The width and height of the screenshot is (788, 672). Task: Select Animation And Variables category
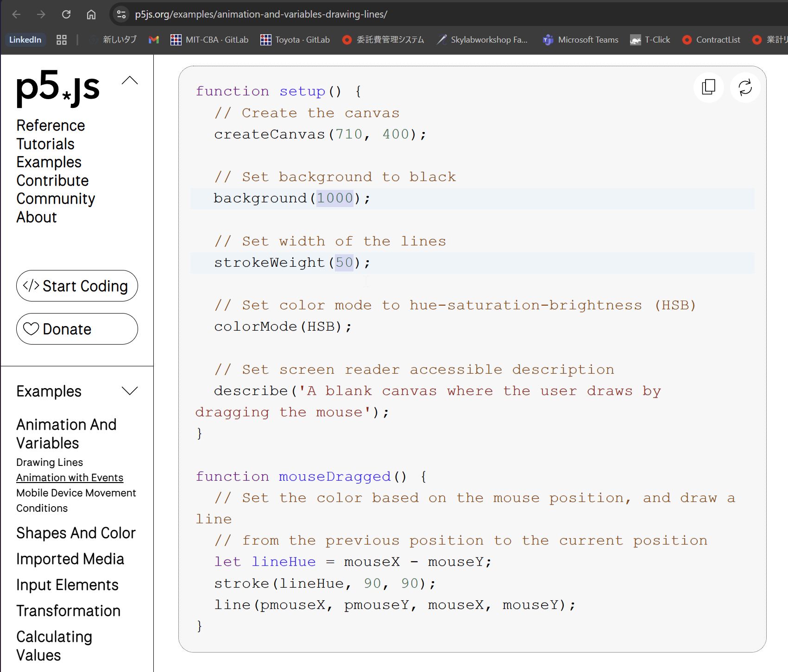(x=66, y=434)
